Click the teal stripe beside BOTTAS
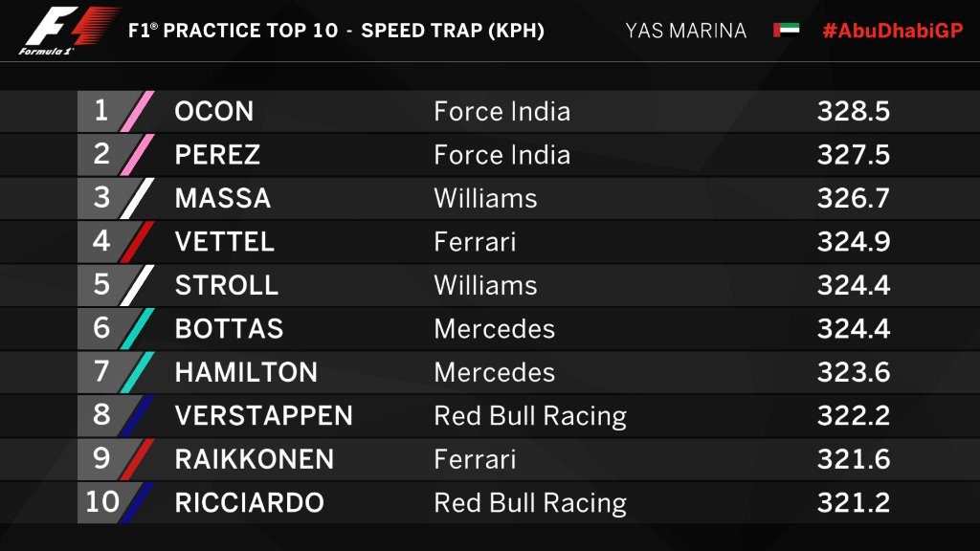Viewport: 980px width, 551px height. coord(137,329)
